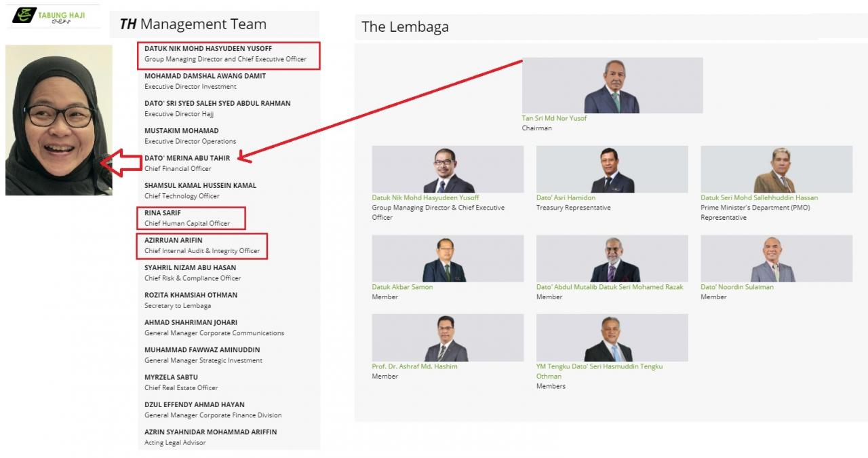
Task: Click Prof. Dr. Ashraf Md. Hashim's photo
Action: point(448,337)
